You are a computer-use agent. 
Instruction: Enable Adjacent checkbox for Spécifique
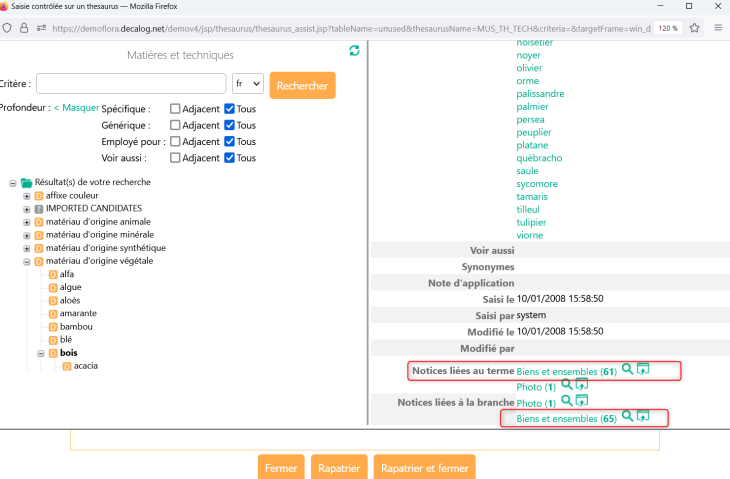coord(175,109)
